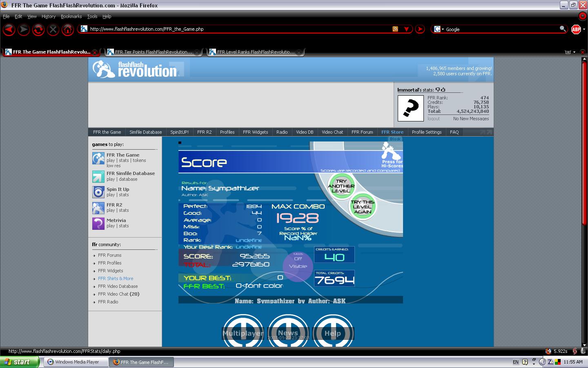Open the search engine dropdown next to Google
This screenshot has width=588, height=368.
(439, 29)
